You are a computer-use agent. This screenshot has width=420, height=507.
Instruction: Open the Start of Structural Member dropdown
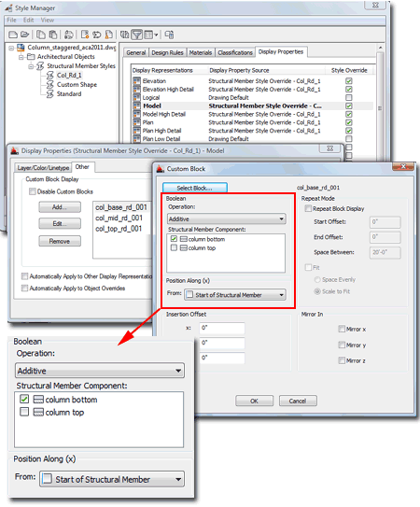[235, 295]
